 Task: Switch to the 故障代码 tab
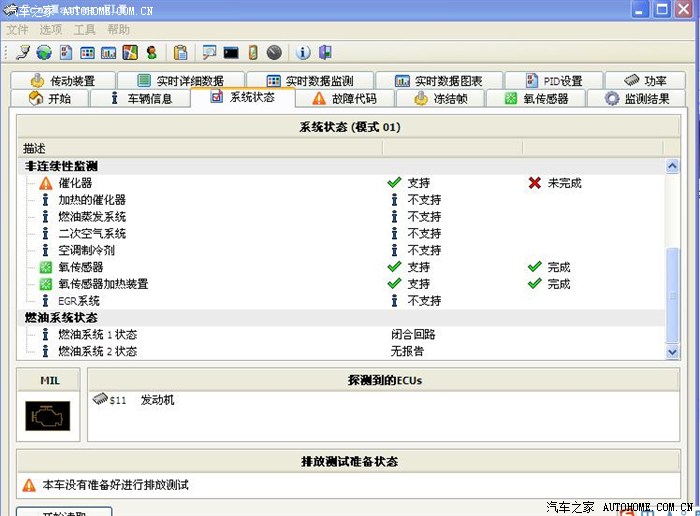tap(344, 98)
